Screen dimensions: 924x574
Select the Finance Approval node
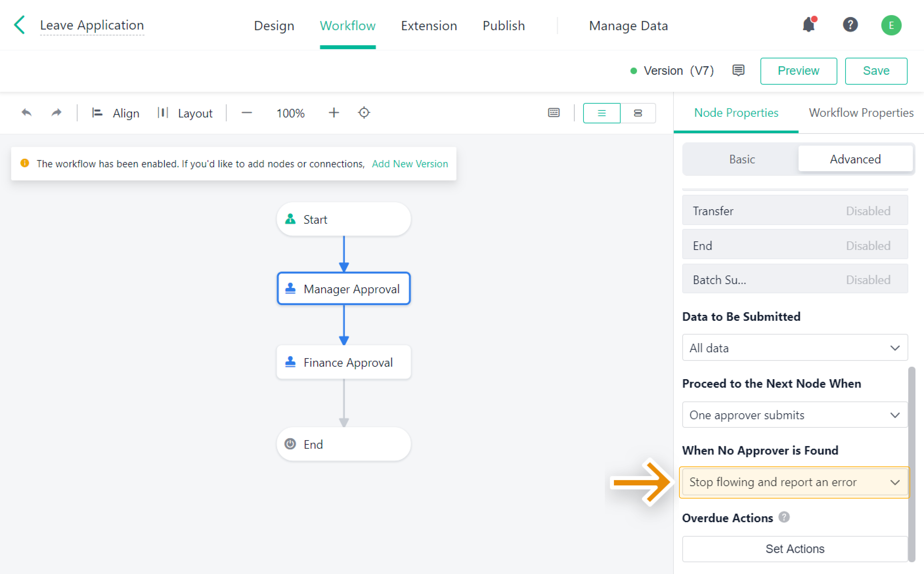tap(343, 362)
